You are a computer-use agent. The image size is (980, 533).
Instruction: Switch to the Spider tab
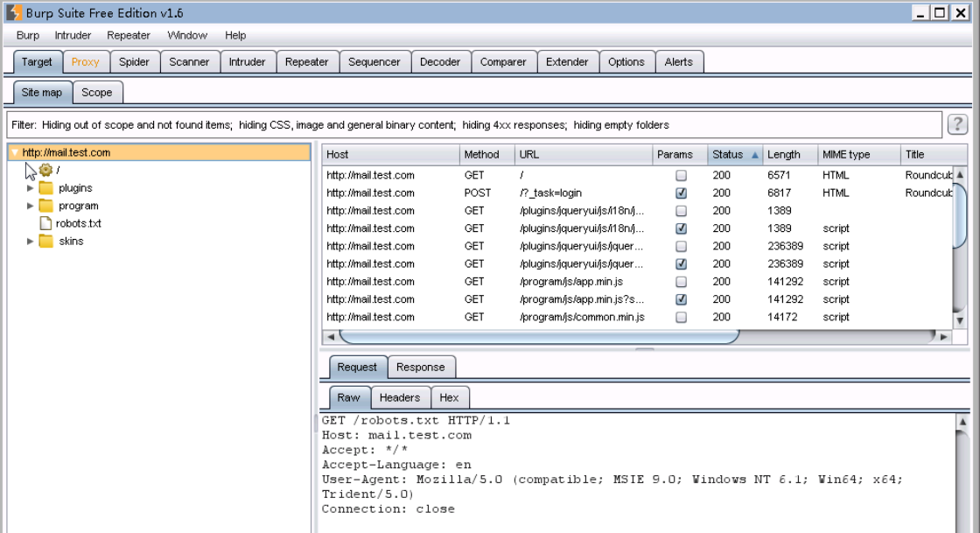pos(135,62)
